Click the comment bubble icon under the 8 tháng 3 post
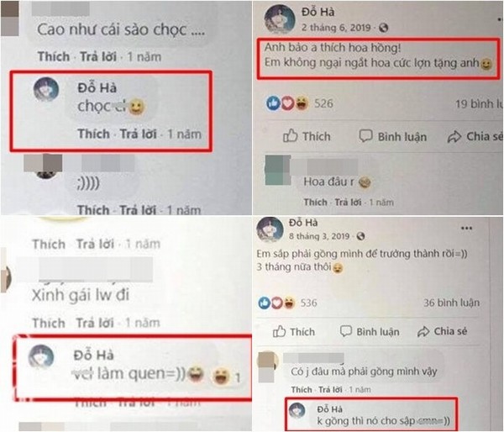The height and width of the screenshot is (432, 504). (346, 331)
